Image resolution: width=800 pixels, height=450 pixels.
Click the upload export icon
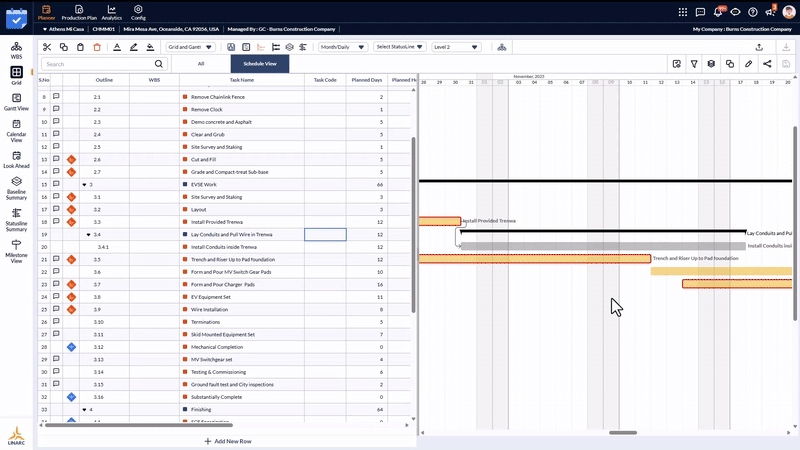pos(759,47)
